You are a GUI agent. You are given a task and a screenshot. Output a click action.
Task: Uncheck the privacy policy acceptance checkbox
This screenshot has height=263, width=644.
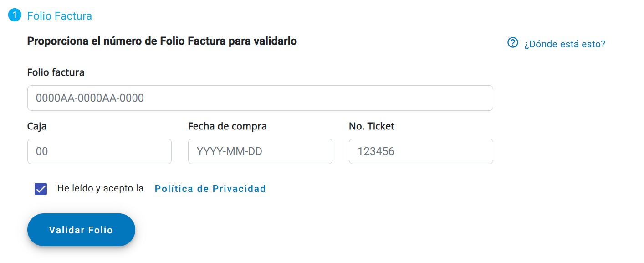pyautogui.click(x=41, y=189)
